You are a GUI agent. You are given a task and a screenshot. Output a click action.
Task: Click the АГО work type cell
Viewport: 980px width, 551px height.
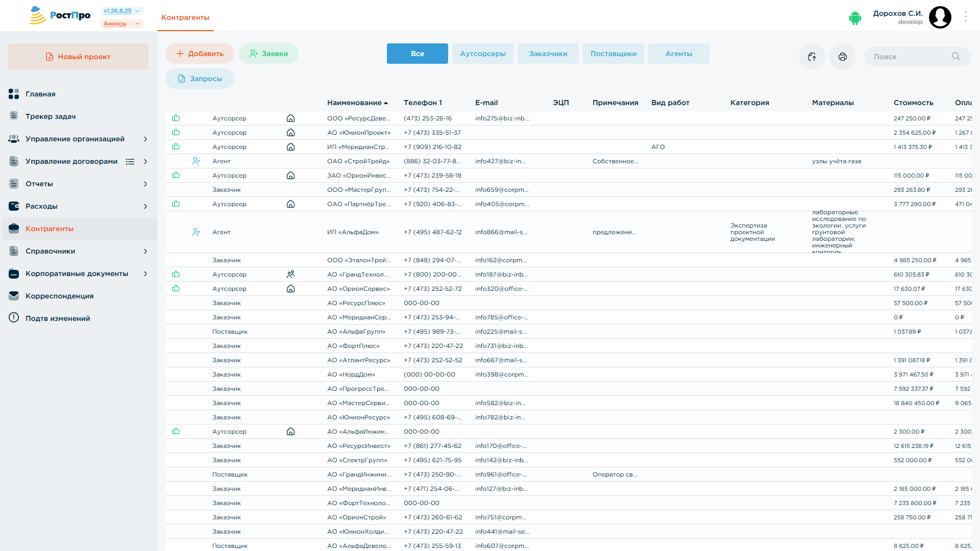658,147
